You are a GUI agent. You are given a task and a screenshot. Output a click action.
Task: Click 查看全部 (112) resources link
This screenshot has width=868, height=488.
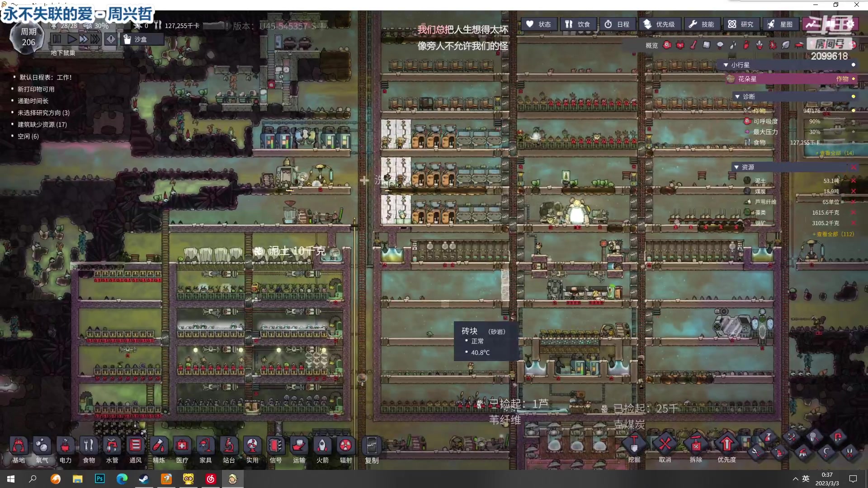[833, 234]
